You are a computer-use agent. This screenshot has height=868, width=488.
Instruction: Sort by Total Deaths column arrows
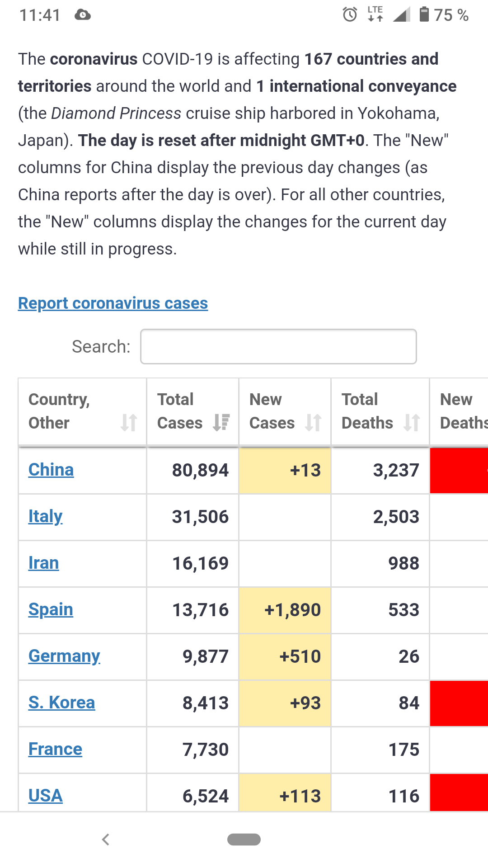click(x=412, y=423)
